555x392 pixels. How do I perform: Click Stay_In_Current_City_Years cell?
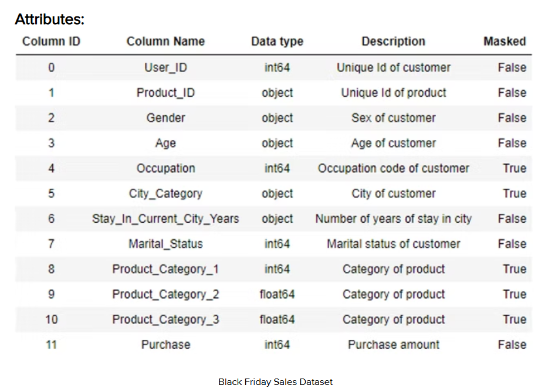point(165,219)
